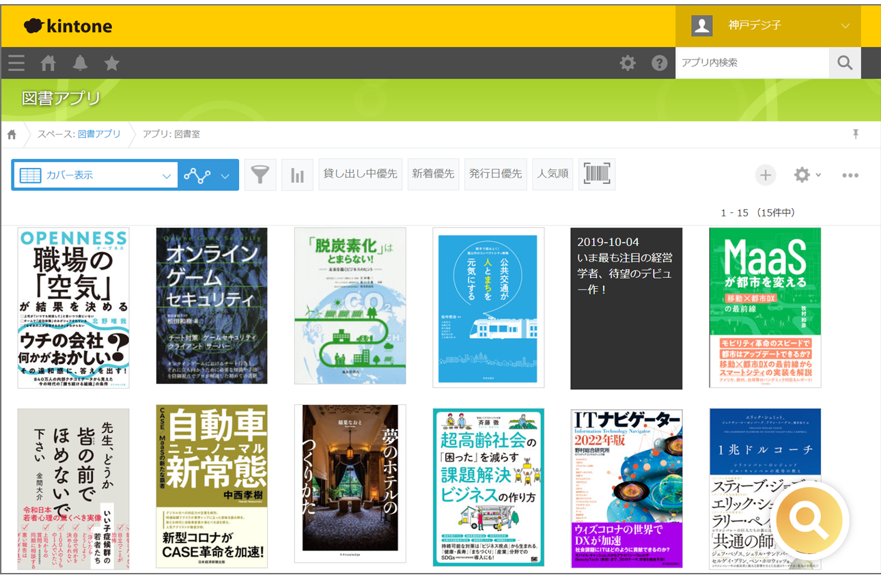Open the filter funnel settings
The height and width of the screenshot is (588, 881).
pyautogui.click(x=260, y=175)
